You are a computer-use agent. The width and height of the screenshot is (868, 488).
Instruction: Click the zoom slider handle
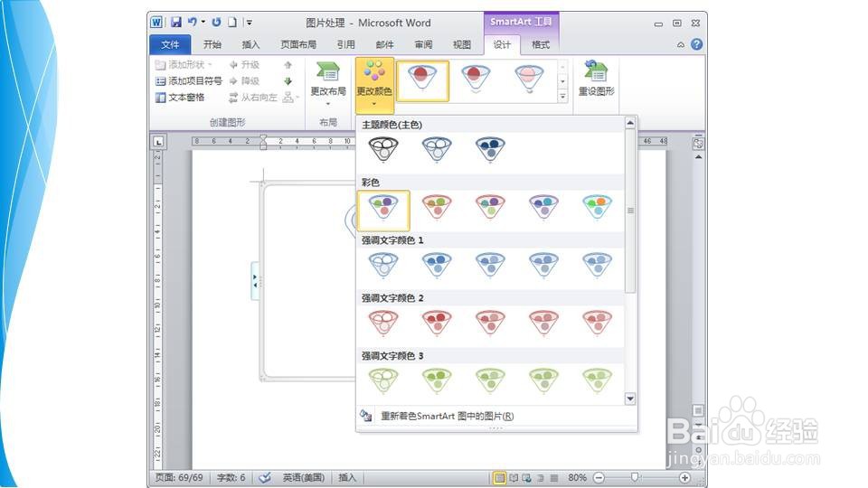coord(635,477)
